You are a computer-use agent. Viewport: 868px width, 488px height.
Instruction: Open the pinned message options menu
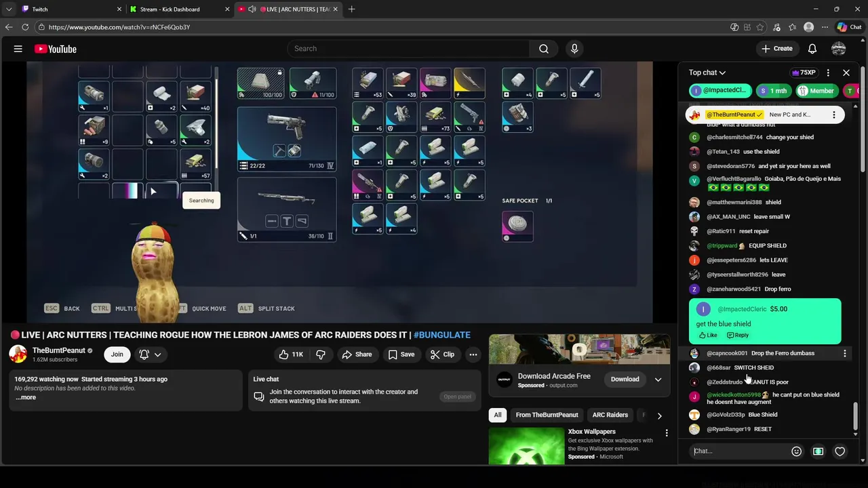coord(834,115)
